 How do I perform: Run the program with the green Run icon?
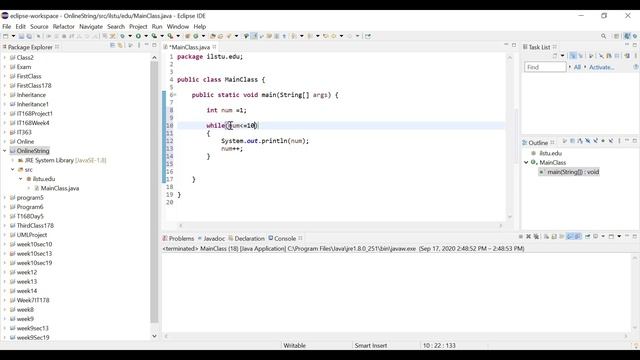(138, 36)
